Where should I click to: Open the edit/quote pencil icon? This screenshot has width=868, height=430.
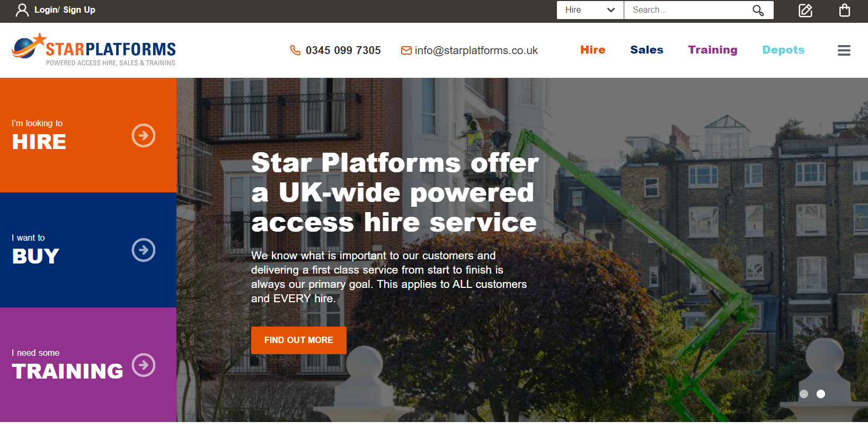(805, 10)
